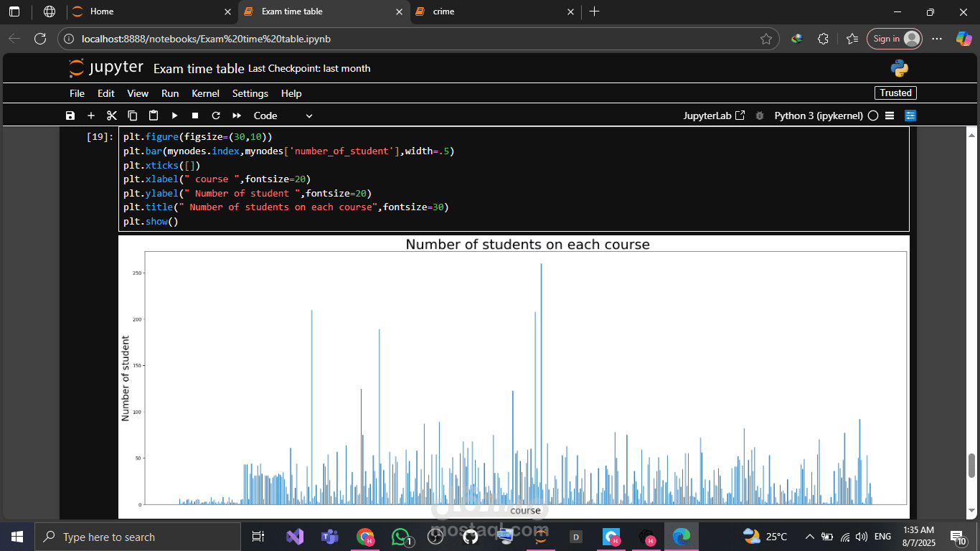
Task: Close the Home browser tab
Action: [x=227, y=11]
